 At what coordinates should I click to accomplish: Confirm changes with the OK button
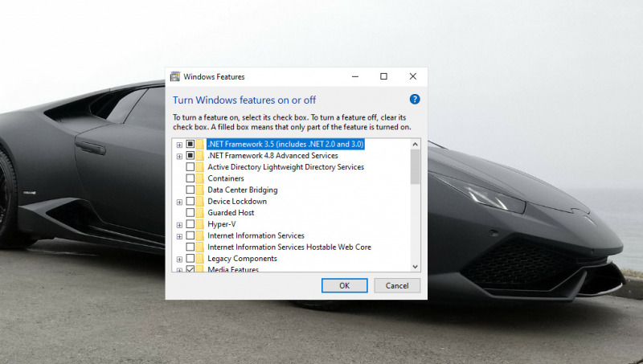[345, 286]
